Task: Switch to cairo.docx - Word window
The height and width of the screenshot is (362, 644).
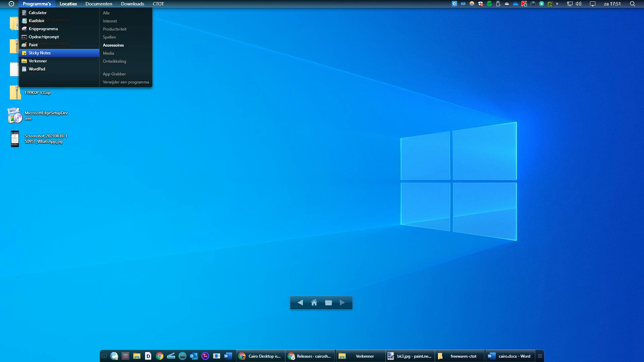Action: point(510,356)
